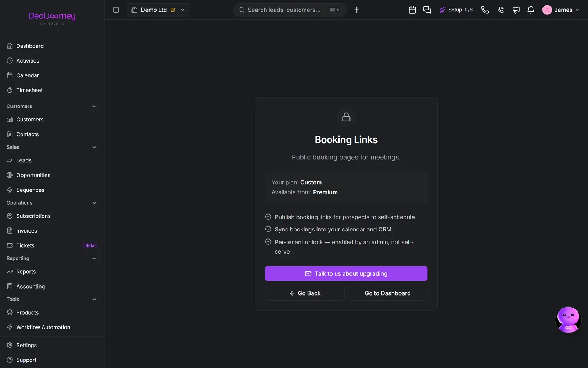This screenshot has height=368, width=588.
Task: Click the plus quick-add icon
Action: pos(357,10)
